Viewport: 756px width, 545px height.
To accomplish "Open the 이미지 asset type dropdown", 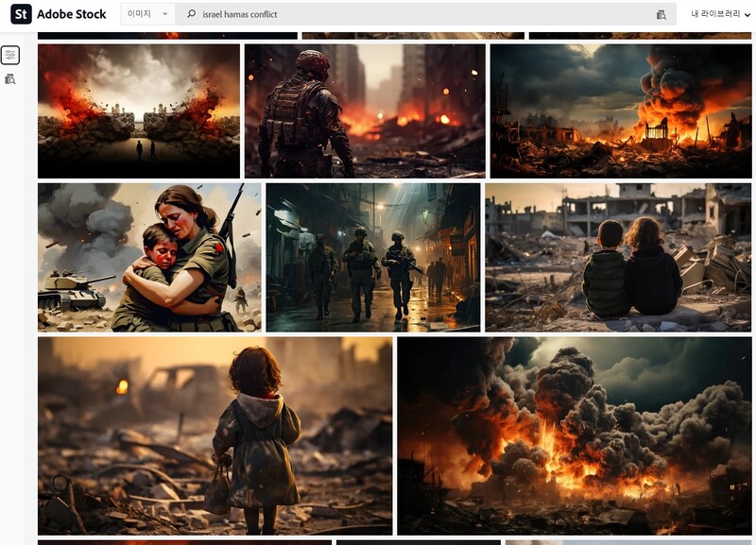I will 149,14.
